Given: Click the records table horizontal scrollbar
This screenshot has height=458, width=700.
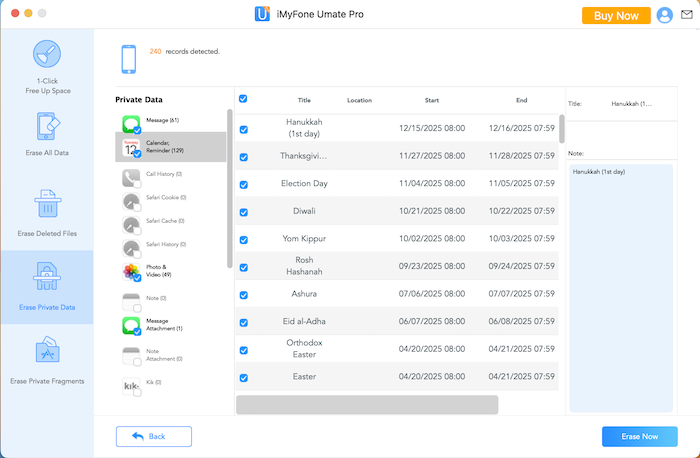Looking at the screenshot, I should pyautogui.click(x=367, y=404).
